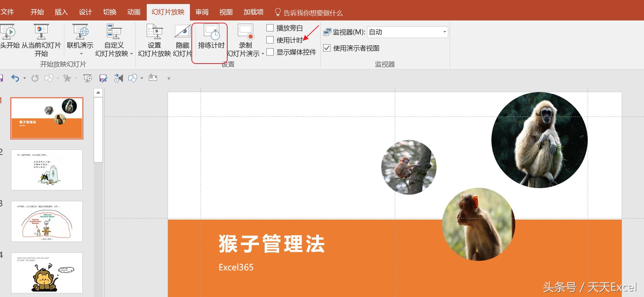
Task: Expand greyed shapes dropdown arrow in quick toolbar
Action: click(x=58, y=78)
